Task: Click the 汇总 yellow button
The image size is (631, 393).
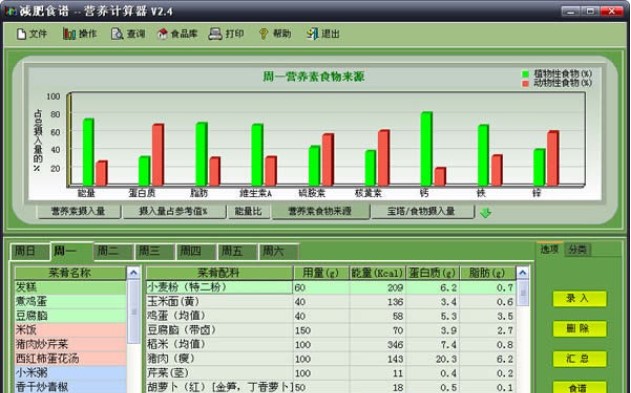Action: tap(579, 359)
